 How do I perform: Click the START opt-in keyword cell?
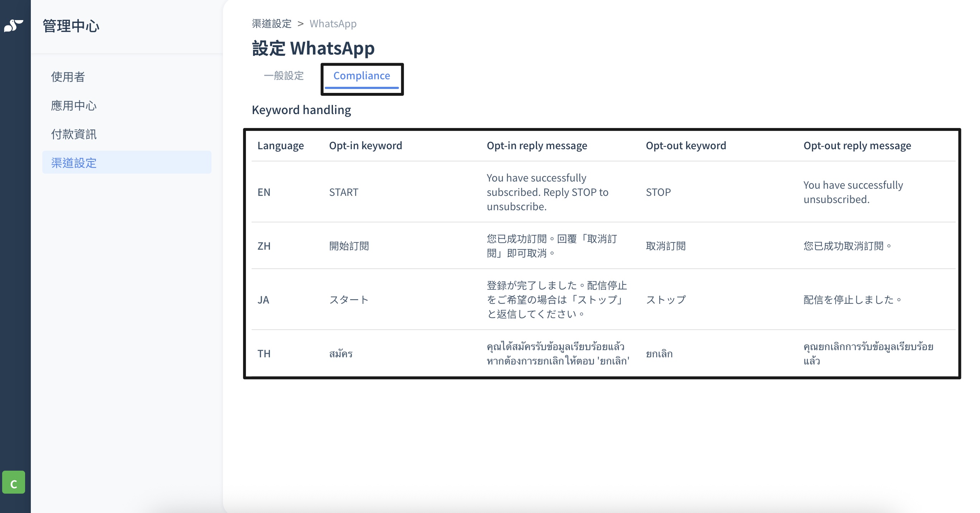click(343, 192)
